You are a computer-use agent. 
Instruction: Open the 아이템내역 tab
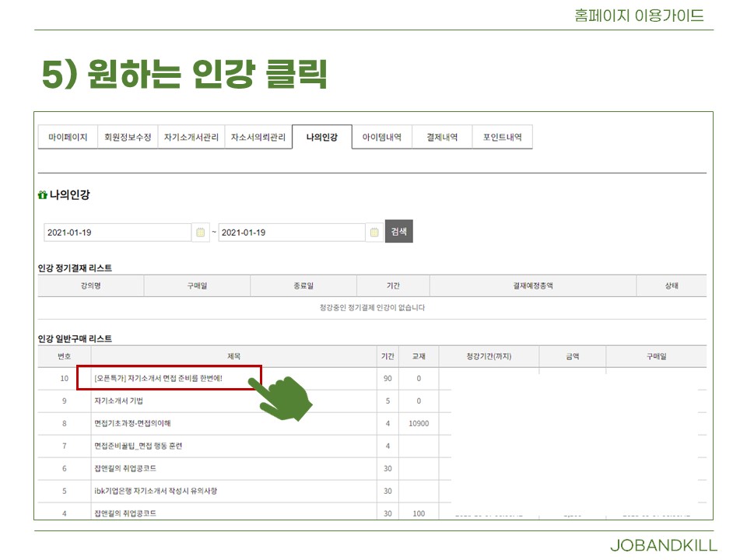(382, 137)
